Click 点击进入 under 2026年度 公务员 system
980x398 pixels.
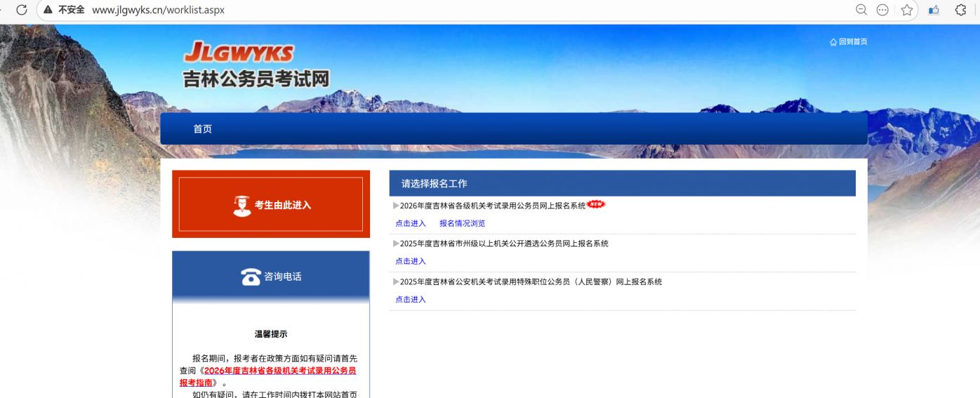tap(411, 223)
